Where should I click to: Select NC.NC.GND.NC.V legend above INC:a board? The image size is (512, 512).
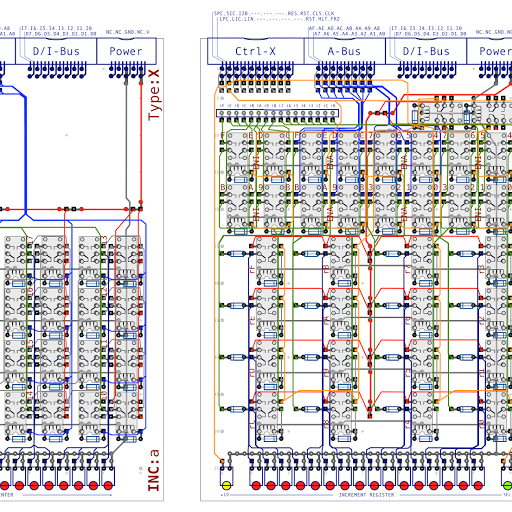point(128,32)
